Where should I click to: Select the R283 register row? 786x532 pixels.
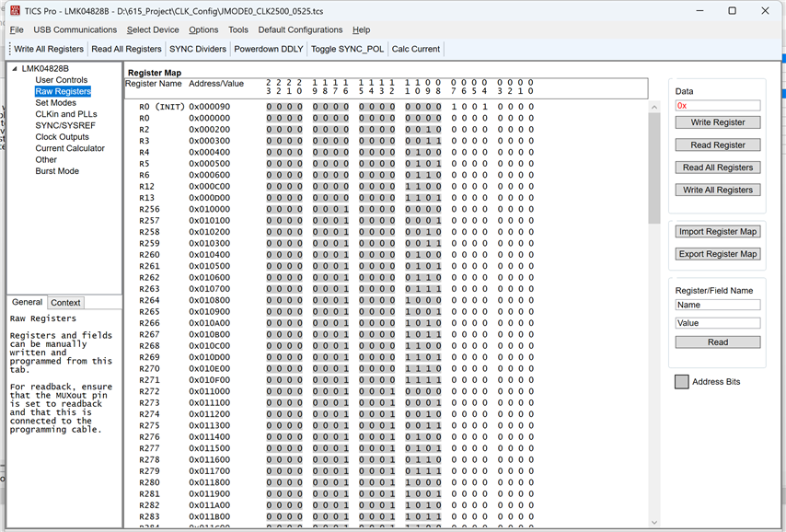click(x=149, y=517)
